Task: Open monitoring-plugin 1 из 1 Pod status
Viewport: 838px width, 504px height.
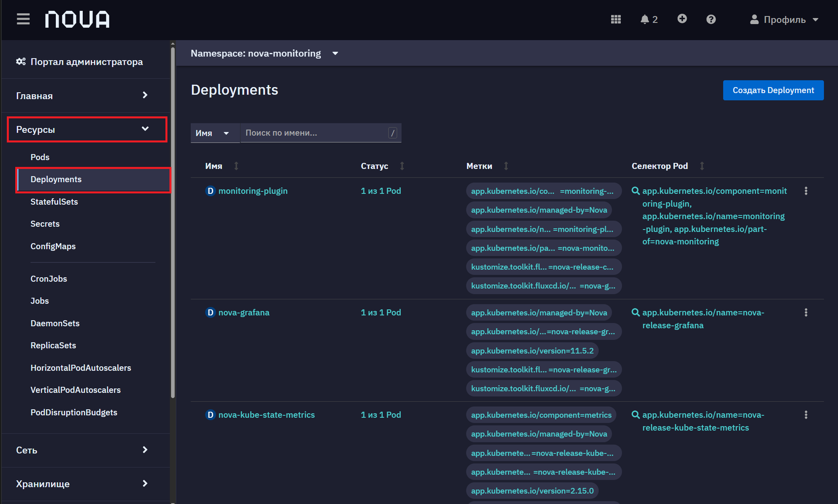Action: (381, 191)
